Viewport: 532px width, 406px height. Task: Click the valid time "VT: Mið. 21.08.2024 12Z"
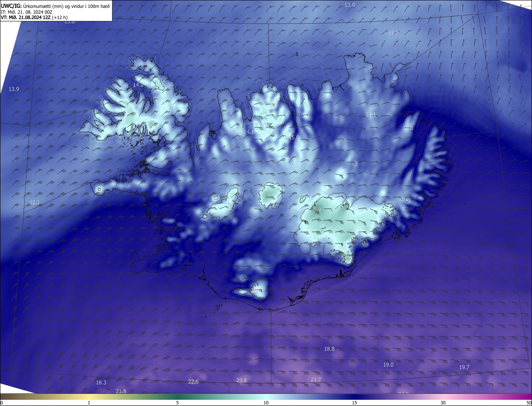(x=25, y=17)
